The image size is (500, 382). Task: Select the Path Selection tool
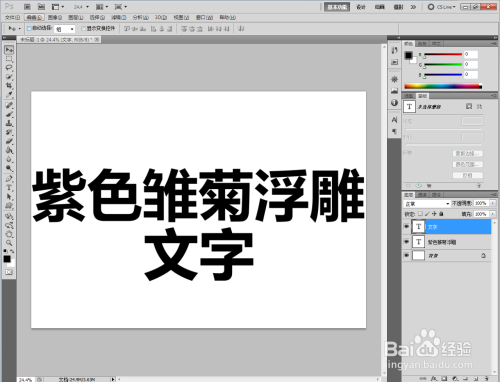pyautogui.click(x=9, y=197)
